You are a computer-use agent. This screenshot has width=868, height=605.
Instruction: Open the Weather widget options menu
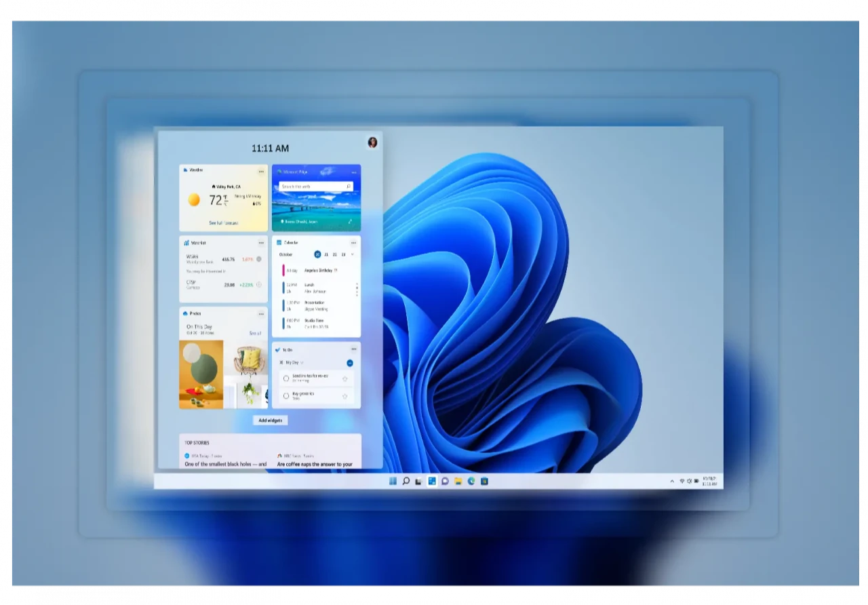pyautogui.click(x=261, y=171)
